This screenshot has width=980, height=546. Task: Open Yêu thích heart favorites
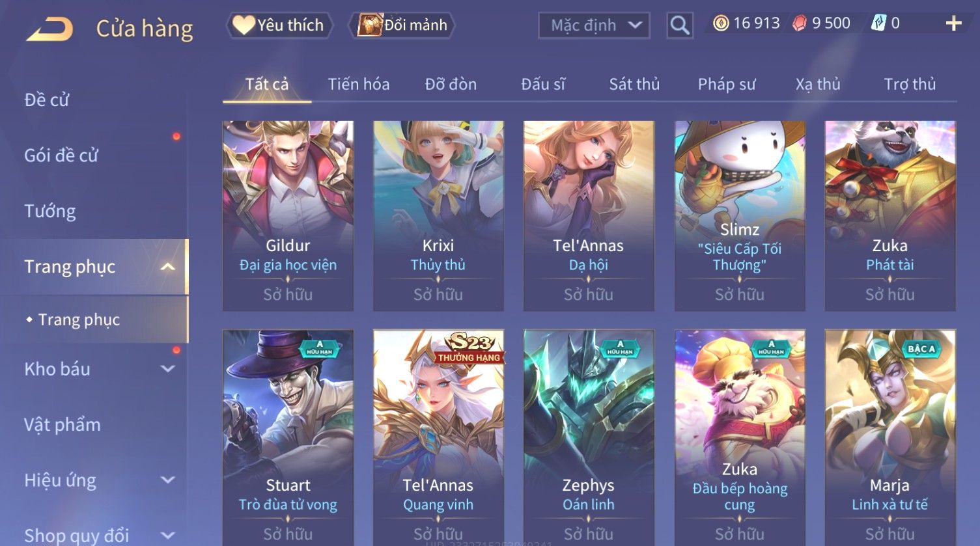pyautogui.click(x=279, y=25)
